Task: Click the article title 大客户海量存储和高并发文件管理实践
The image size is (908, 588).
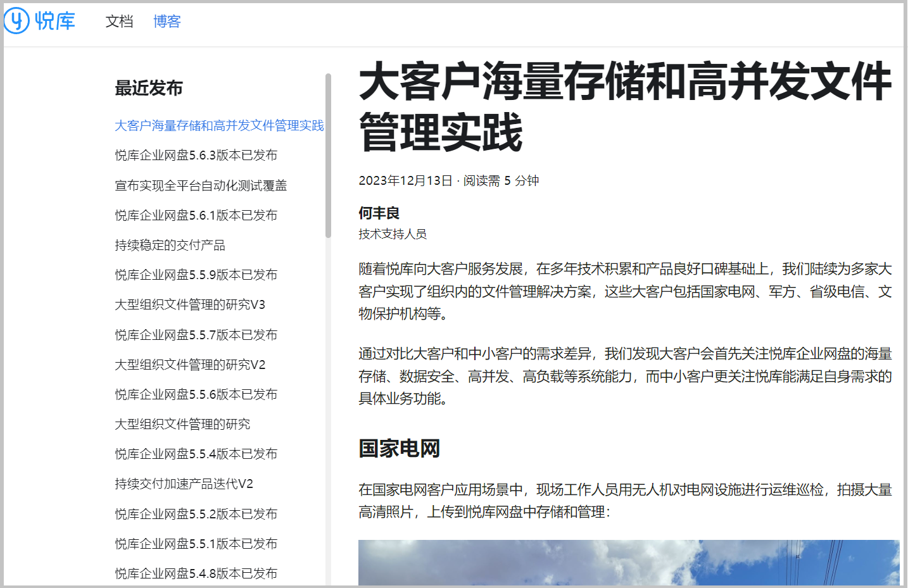Action: tap(626, 107)
